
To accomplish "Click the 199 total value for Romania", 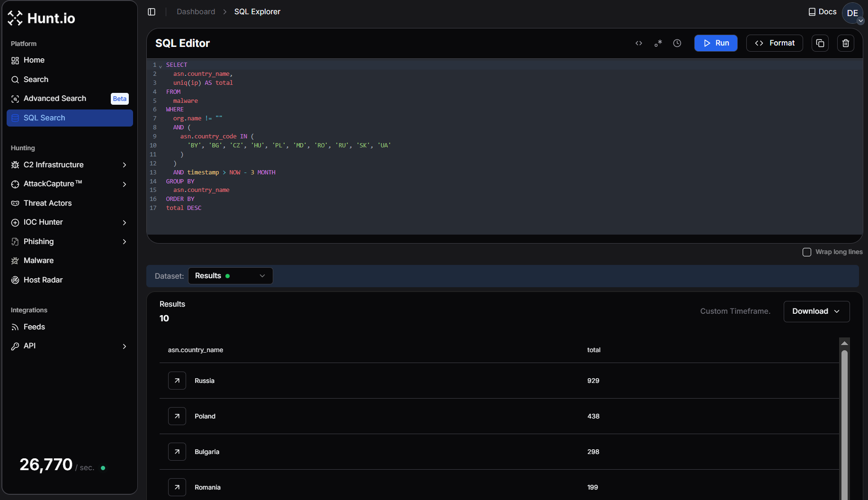I will point(593,487).
